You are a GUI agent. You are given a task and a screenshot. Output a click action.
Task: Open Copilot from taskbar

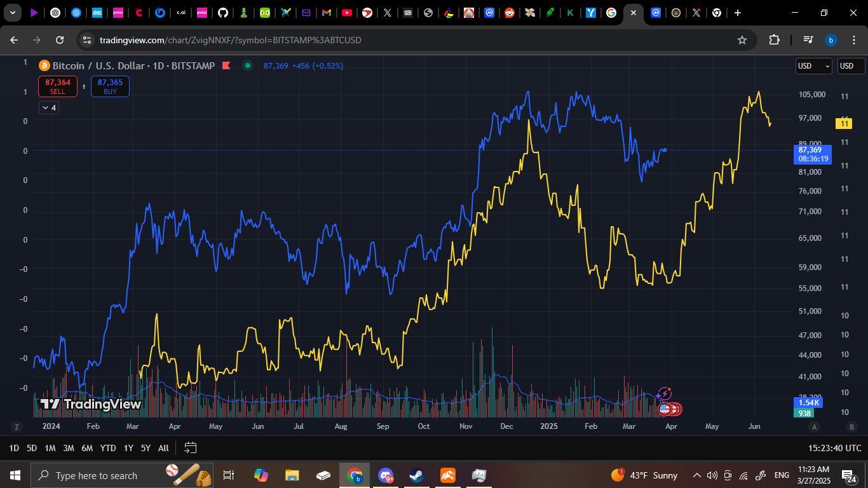pos(261,475)
